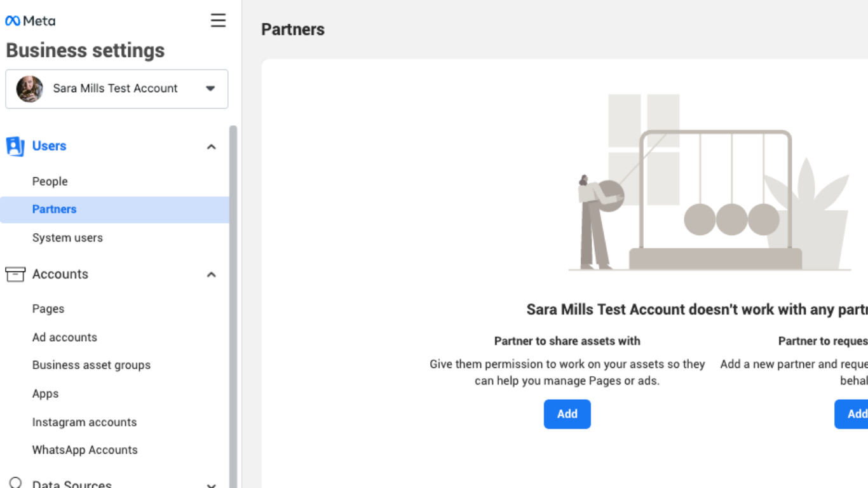Open System users page
Viewport: 868px width, 488px height.
[x=67, y=238]
